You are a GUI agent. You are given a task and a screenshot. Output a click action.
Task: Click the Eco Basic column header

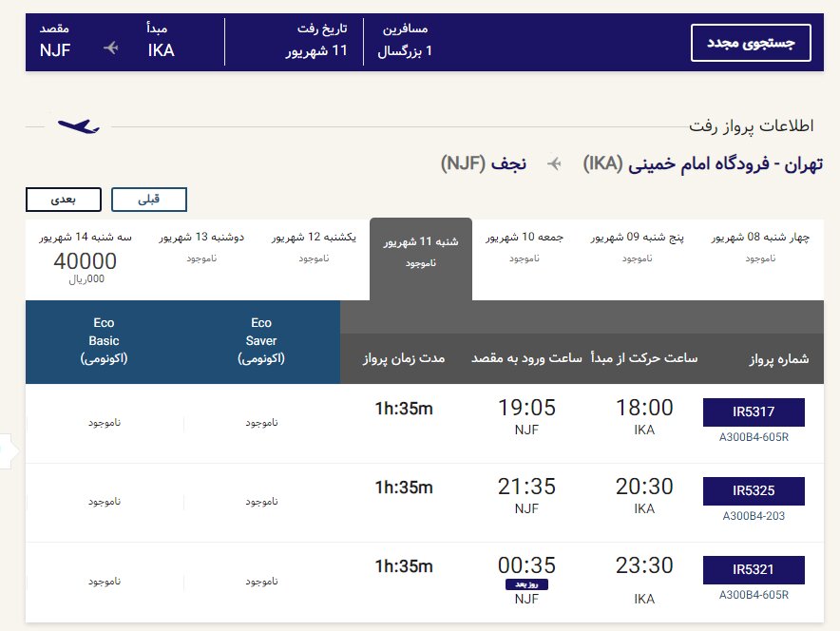click(104, 341)
